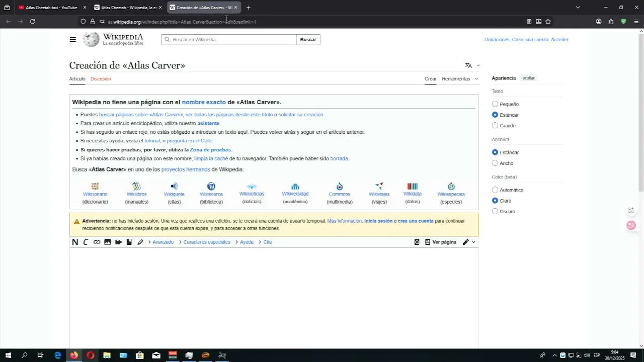Open Microsoft Edge from the taskbar
644x362 pixels.
(58, 355)
